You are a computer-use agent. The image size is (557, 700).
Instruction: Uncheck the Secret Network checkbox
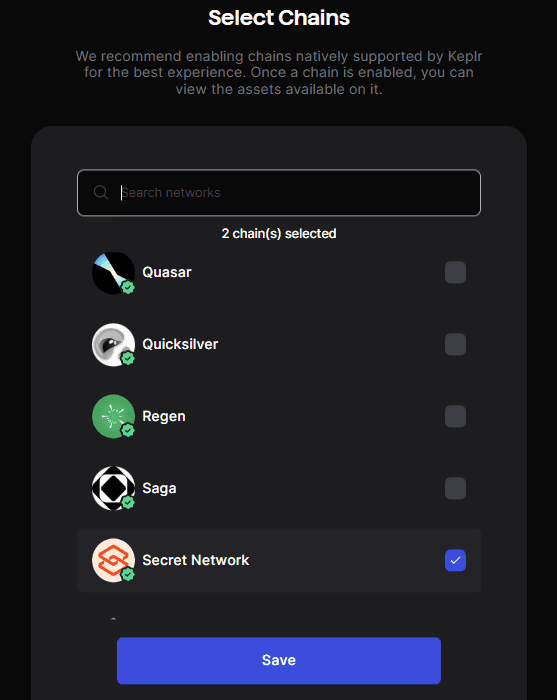coord(455,560)
